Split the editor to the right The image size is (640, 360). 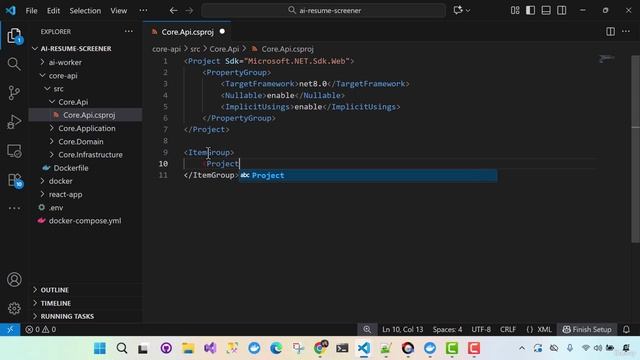pos(610,31)
